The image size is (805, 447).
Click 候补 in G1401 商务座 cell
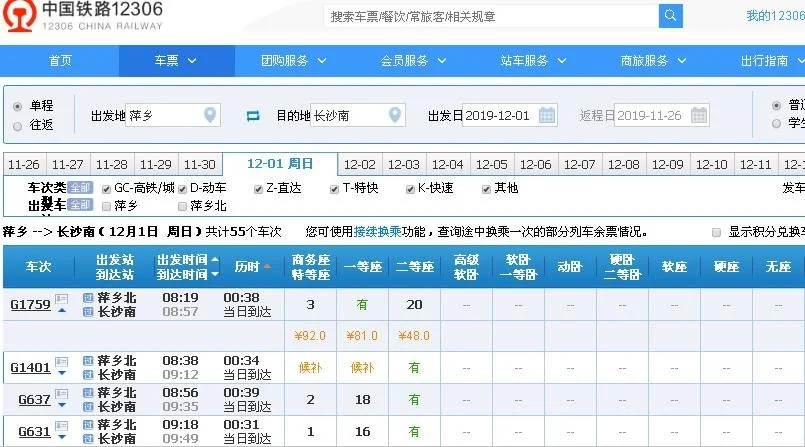tap(310, 367)
